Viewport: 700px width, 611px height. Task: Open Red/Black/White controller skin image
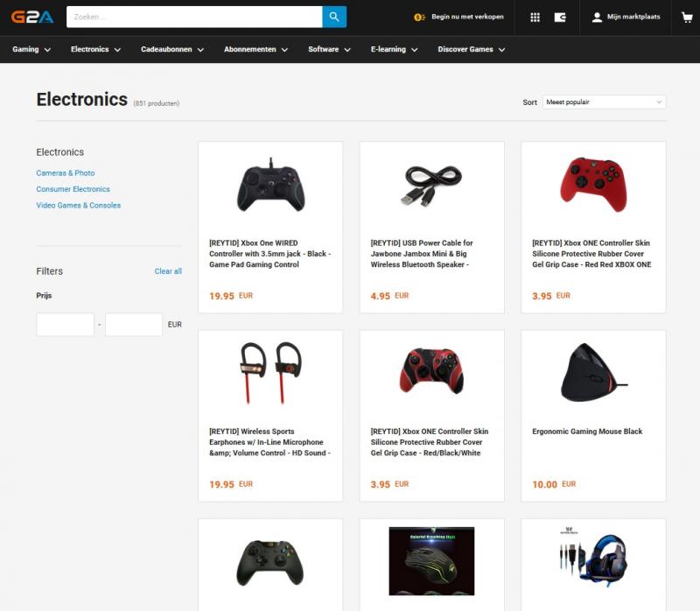pos(432,370)
